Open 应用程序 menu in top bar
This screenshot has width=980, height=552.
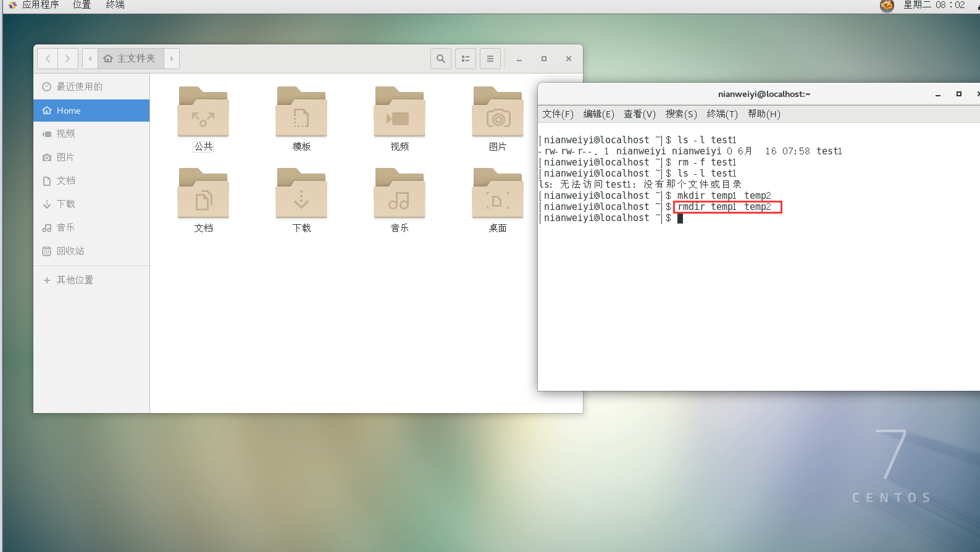point(40,5)
